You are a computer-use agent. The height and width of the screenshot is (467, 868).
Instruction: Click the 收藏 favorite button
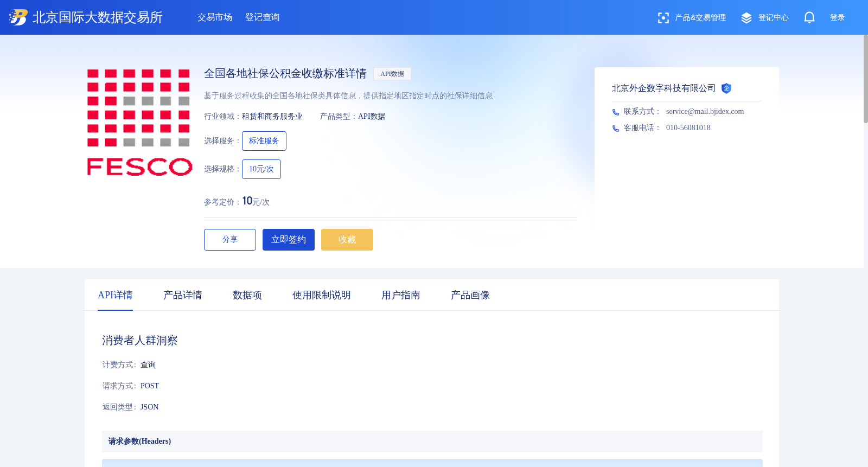click(x=347, y=240)
